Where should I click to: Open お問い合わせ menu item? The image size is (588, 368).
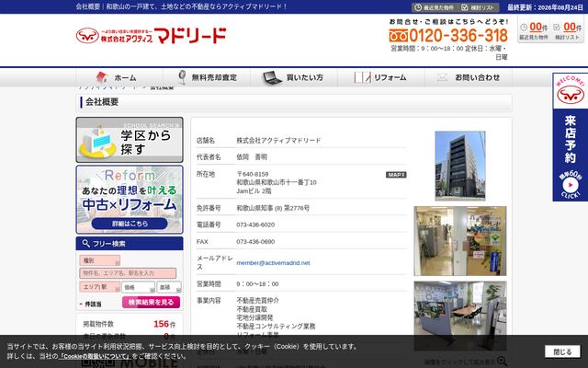point(469,77)
